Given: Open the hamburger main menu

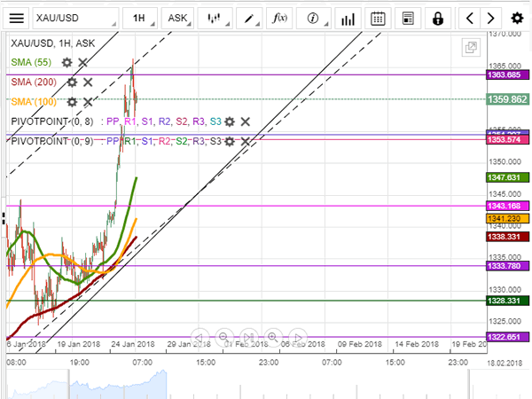Looking at the screenshot, I should [x=14, y=17].
